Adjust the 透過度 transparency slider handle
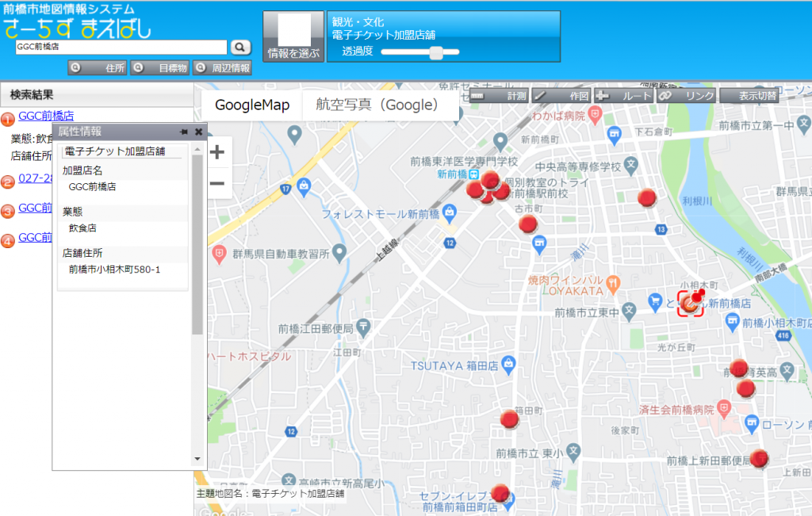This screenshot has height=516, width=812. coord(435,52)
